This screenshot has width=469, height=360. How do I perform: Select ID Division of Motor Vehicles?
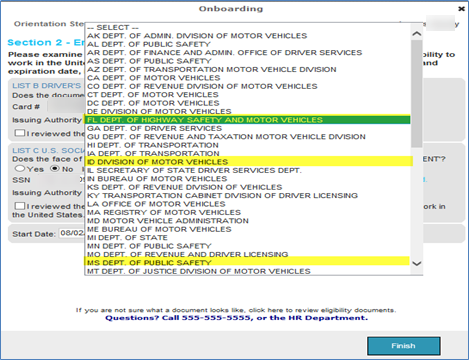248,162
